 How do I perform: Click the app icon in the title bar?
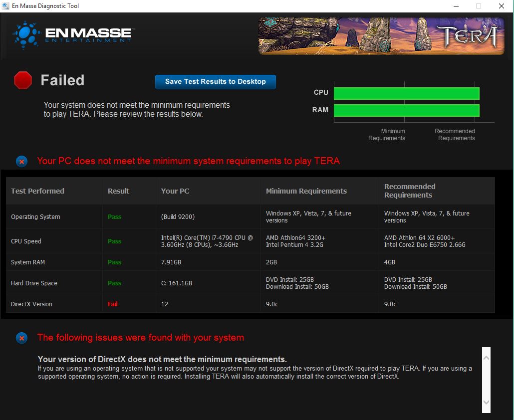click(x=5, y=6)
